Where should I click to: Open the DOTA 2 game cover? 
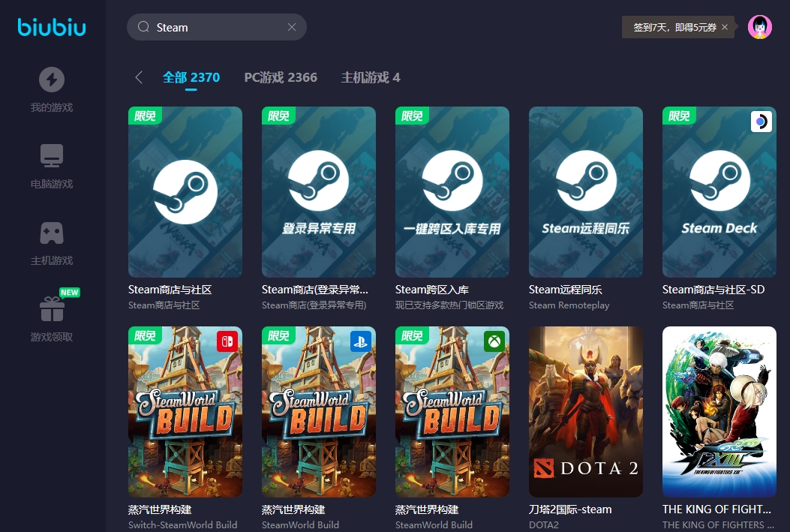point(586,411)
